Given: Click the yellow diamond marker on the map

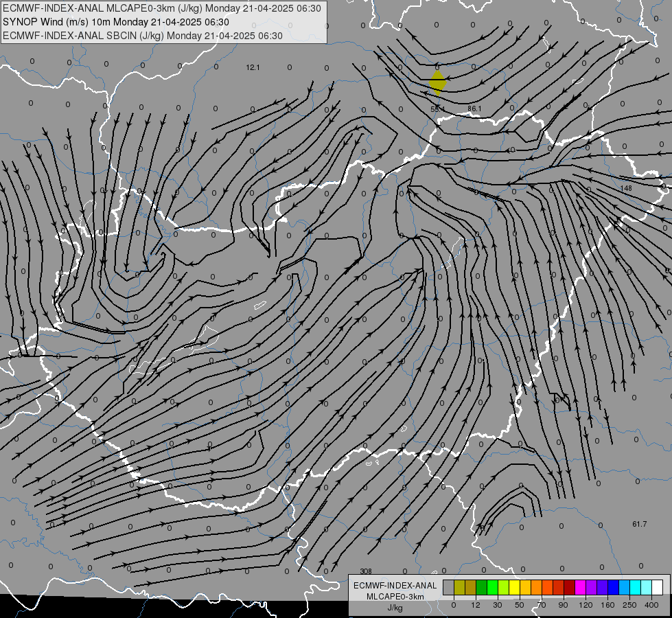Looking at the screenshot, I should point(437,83).
